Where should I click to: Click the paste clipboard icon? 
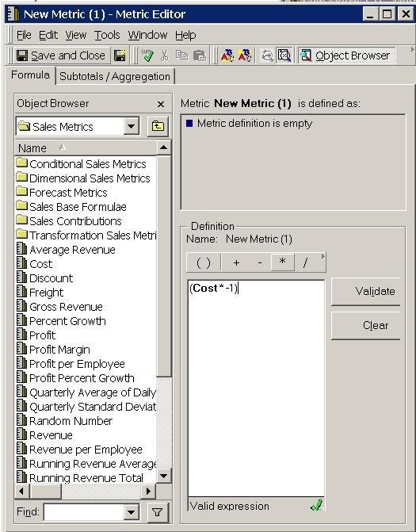click(x=200, y=55)
